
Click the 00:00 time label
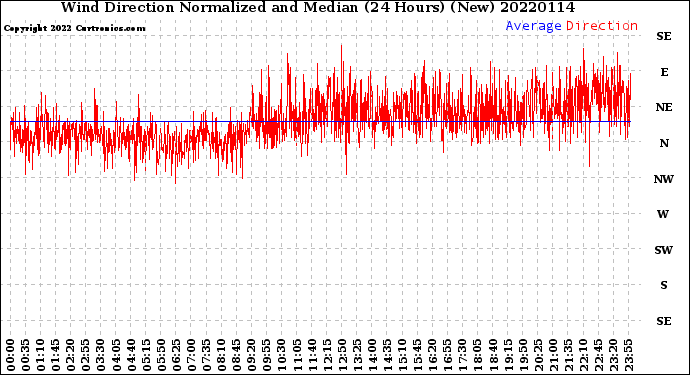pyautogui.click(x=11, y=355)
